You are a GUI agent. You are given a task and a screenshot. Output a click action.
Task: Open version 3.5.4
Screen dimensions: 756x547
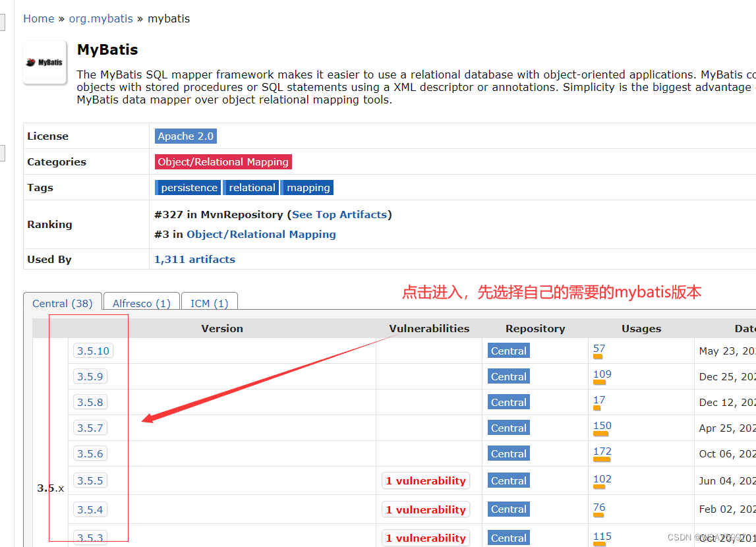90,509
